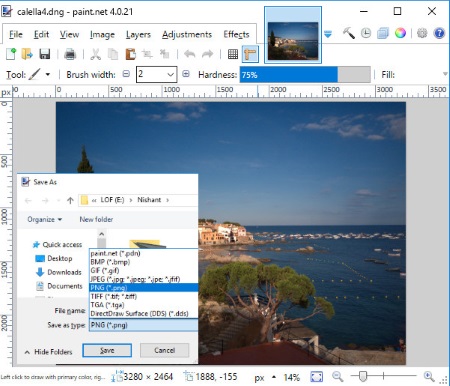The image size is (450, 386).
Task: Click Nishant in the path bar
Action: (149, 200)
